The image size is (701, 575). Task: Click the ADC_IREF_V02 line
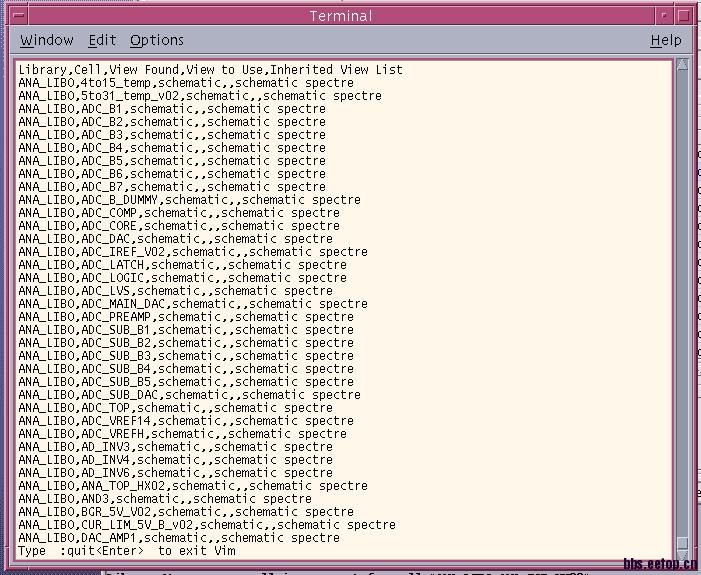click(193, 251)
